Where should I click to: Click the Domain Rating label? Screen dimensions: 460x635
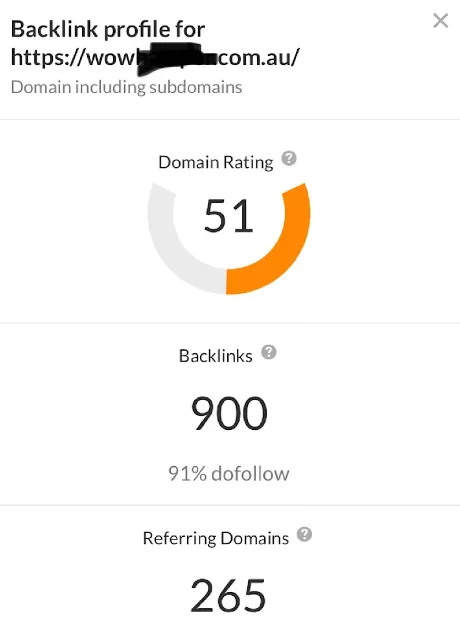click(216, 162)
